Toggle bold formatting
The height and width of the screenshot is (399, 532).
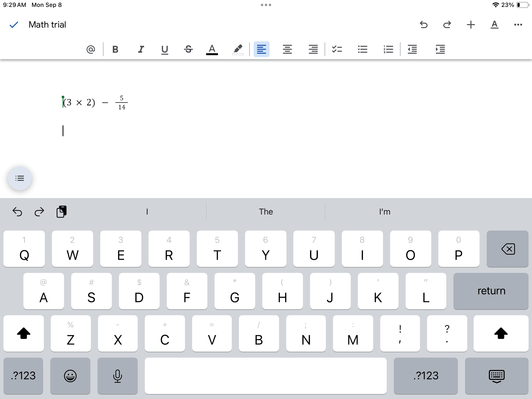[x=115, y=49]
